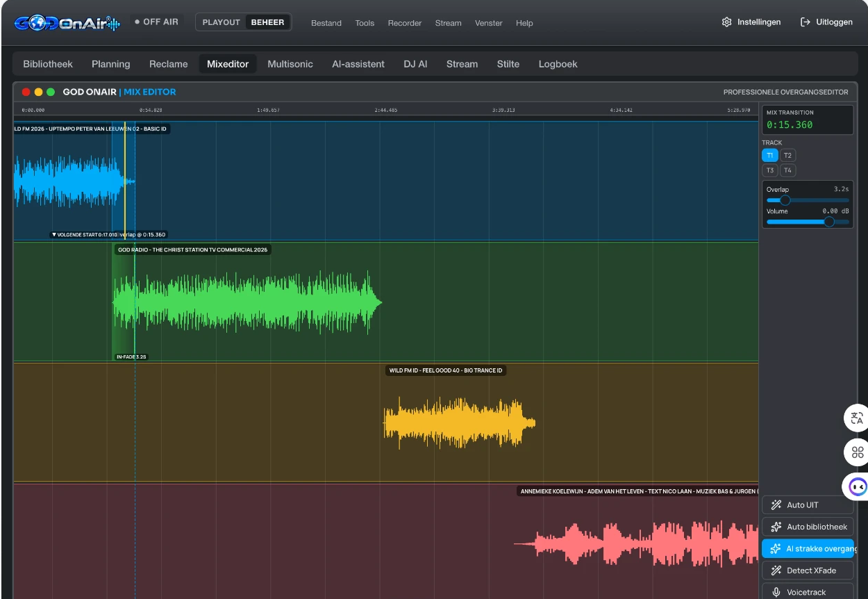The width and height of the screenshot is (868, 599).
Task: Click the red Annemieke Koelewijn waveform
Action: click(x=636, y=543)
